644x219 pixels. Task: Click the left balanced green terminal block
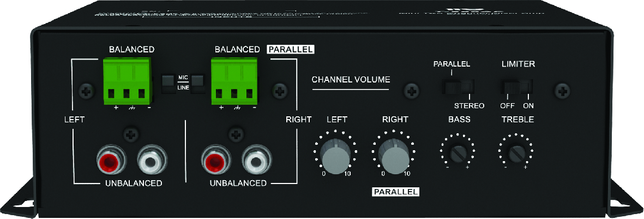pyautogui.click(x=127, y=81)
